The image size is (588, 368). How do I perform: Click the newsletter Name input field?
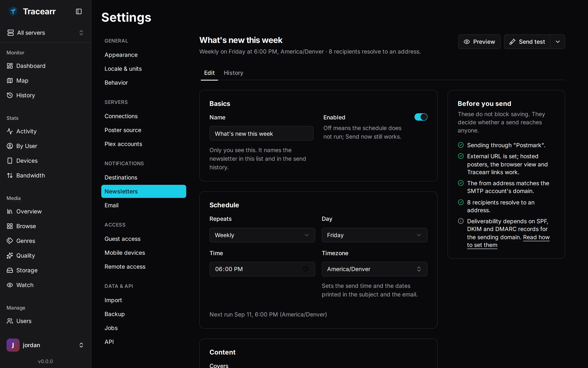(262, 133)
